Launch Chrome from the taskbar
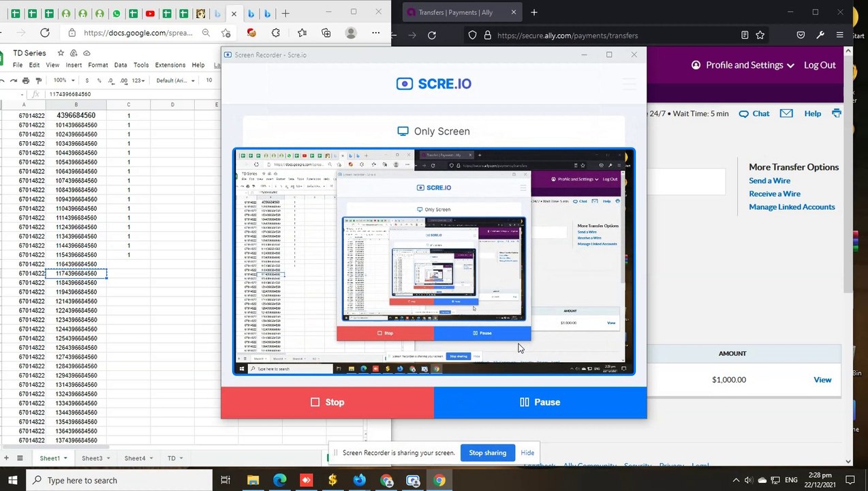The image size is (868, 491). 439,480
